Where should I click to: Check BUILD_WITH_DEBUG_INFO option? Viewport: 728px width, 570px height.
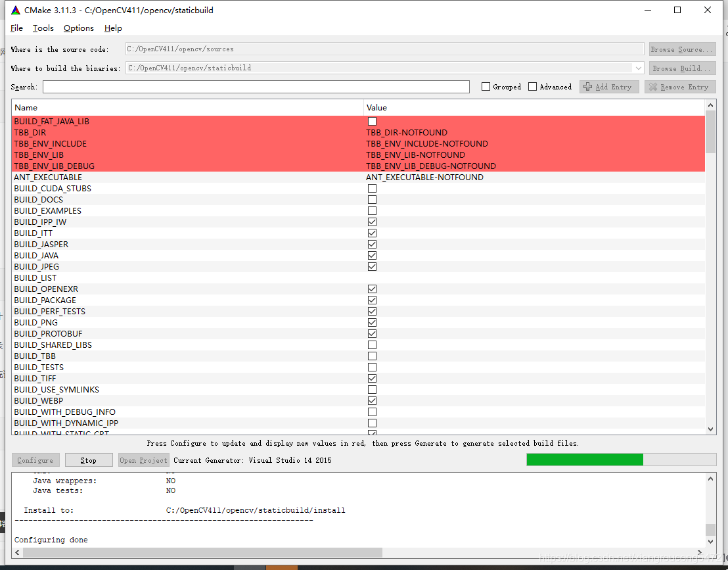click(x=372, y=412)
